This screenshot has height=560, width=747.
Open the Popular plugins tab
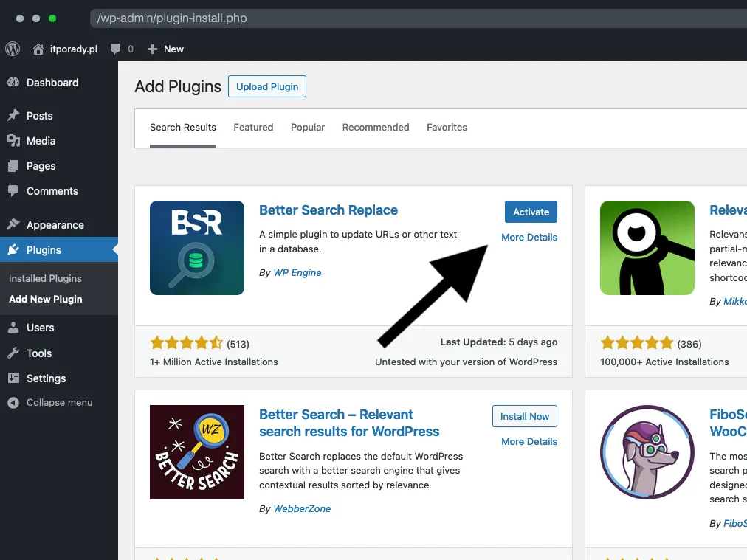308,127
